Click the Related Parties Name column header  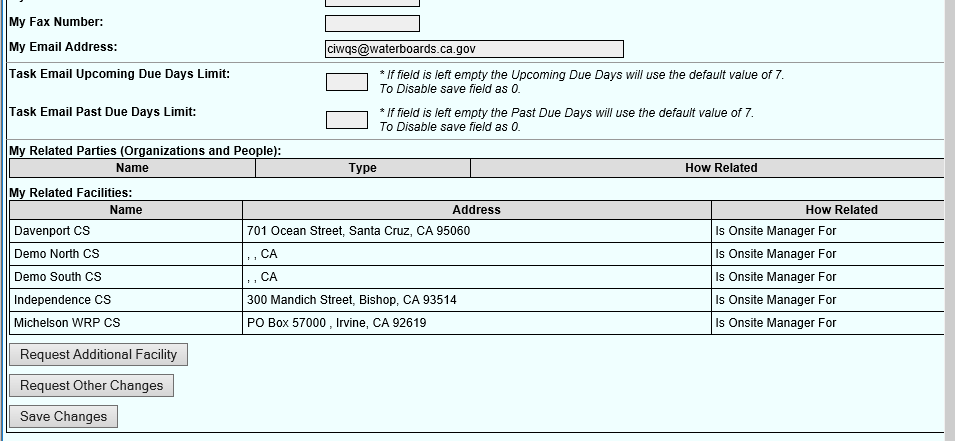[132, 168]
